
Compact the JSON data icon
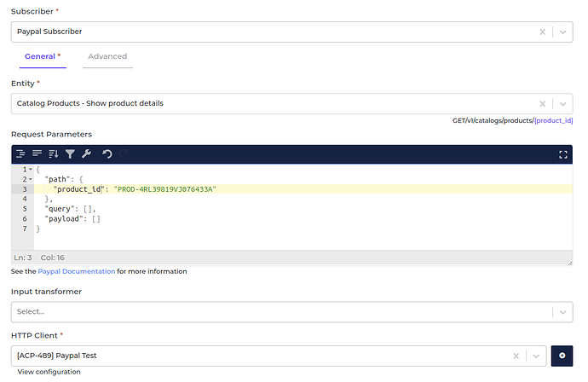click(37, 153)
